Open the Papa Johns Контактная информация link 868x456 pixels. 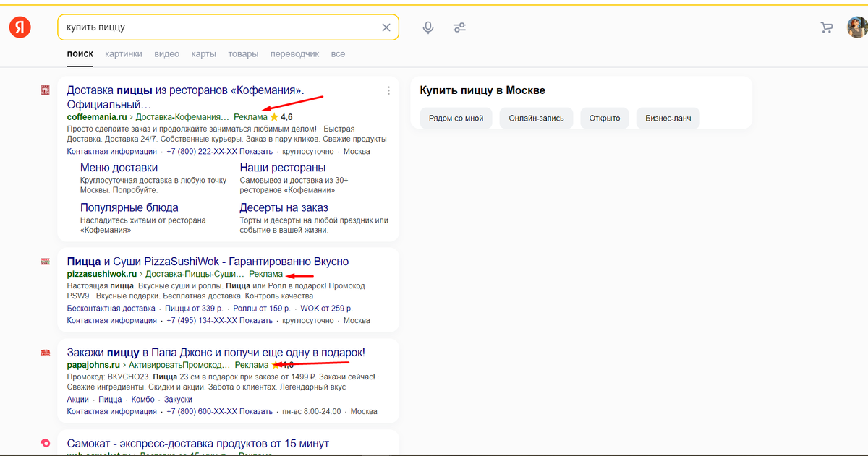coord(112,411)
